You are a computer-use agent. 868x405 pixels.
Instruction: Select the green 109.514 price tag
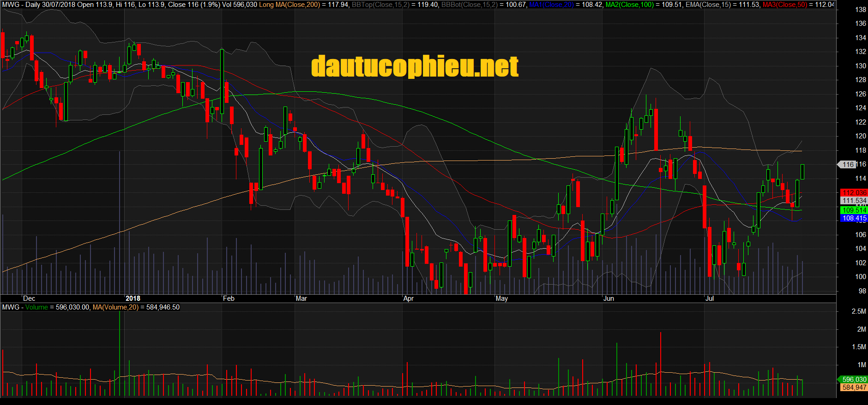point(853,210)
